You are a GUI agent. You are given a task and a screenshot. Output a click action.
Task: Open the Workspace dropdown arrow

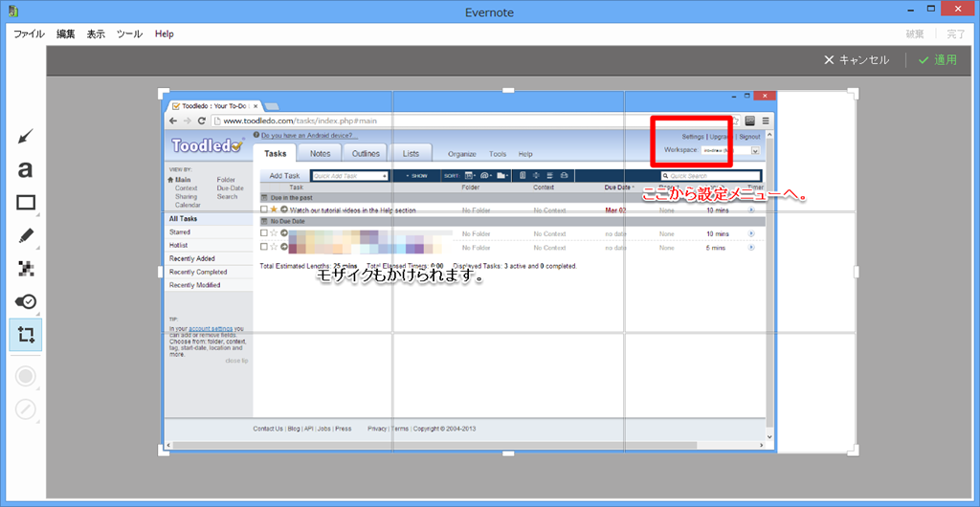point(755,150)
